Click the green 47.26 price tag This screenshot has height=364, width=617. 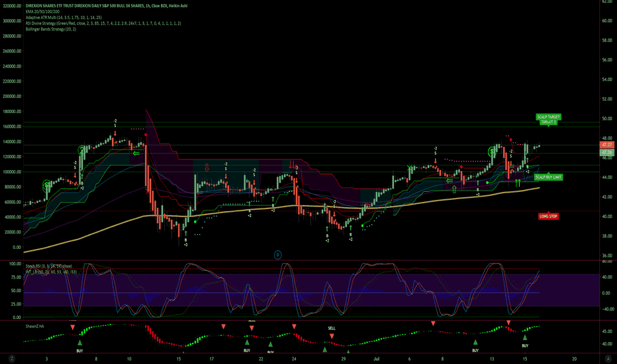[x=607, y=152]
